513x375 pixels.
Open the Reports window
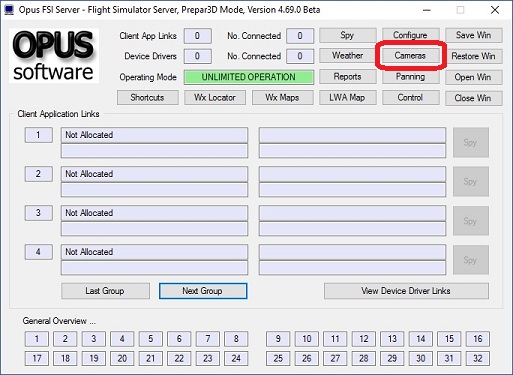point(348,77)
